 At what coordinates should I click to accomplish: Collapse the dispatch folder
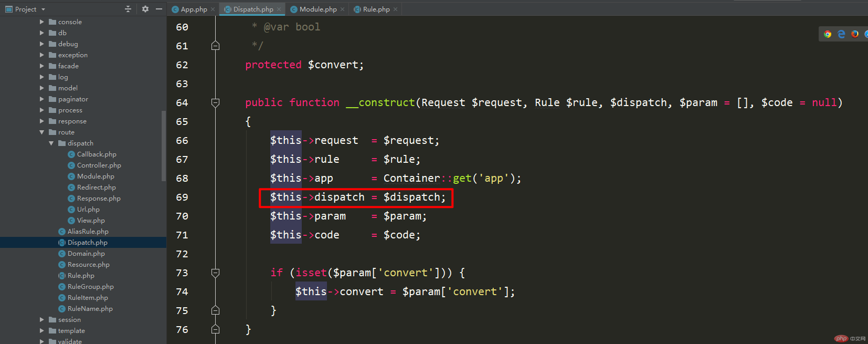coord(51,143)
